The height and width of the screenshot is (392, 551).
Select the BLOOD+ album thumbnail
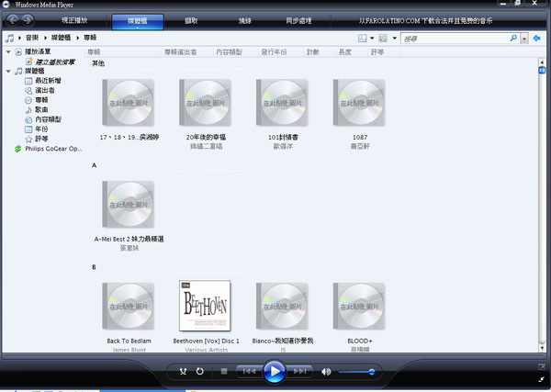359,307
